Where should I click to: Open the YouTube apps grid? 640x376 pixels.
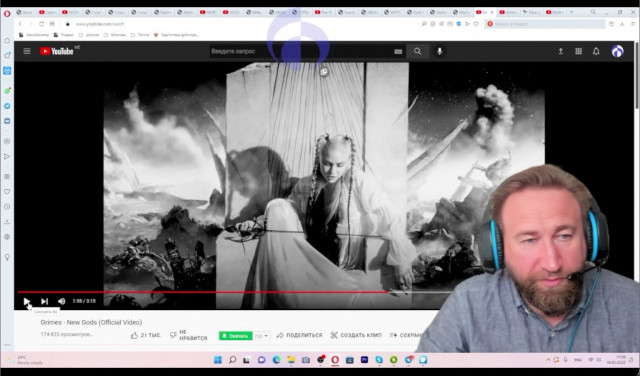[x=578, y=51]
